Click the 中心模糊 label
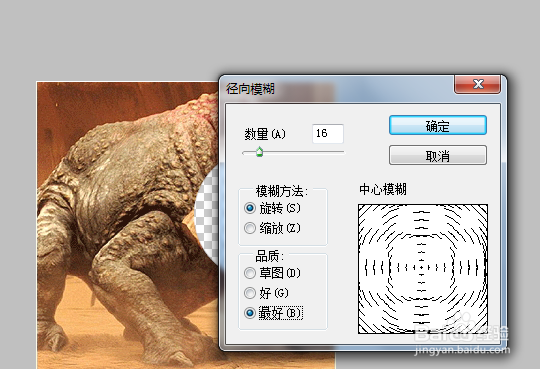This screenshot has width=540, height=369. pyautogui.click(x=383, y=189)
